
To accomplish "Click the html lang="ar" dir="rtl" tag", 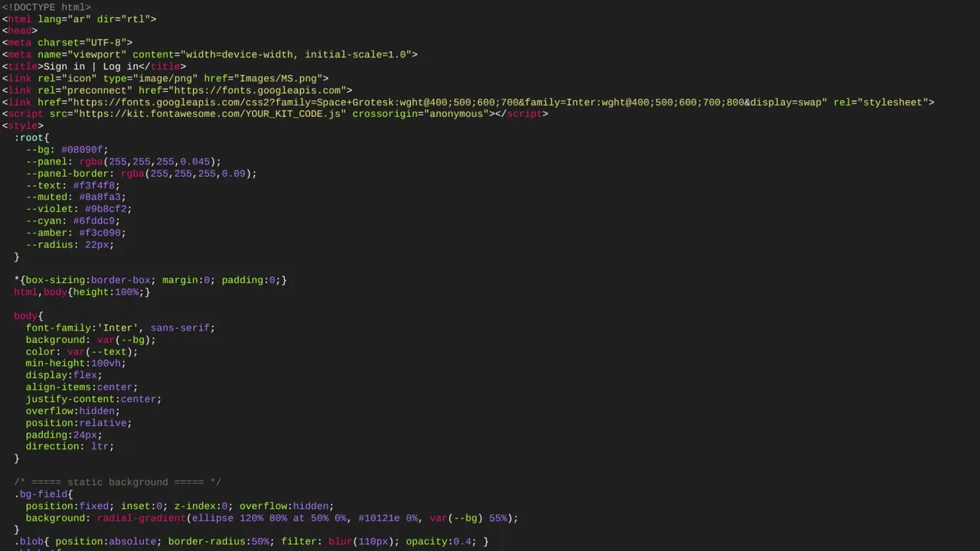I will [x=79, y=19].
